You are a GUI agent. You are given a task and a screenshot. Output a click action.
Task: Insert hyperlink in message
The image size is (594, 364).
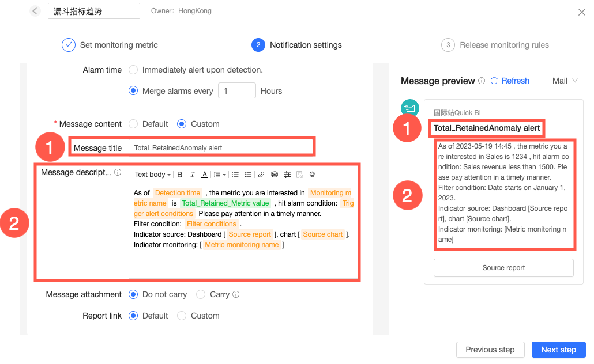point(261,175)
